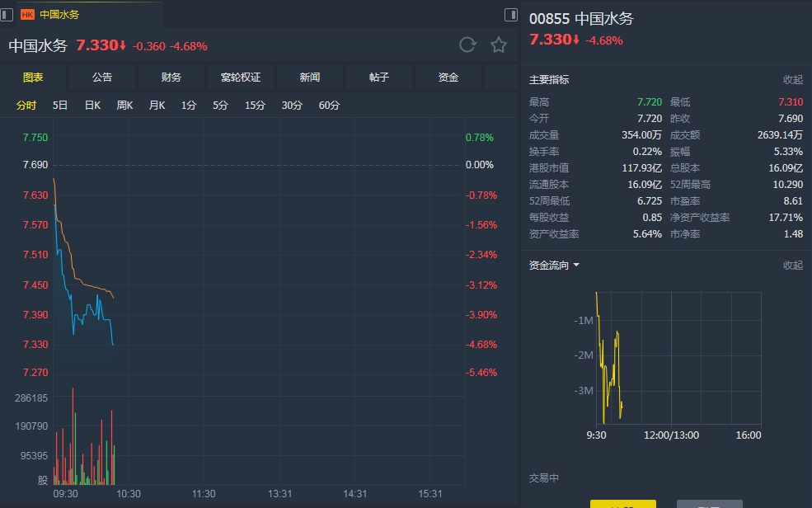Switch chart to 月K
Viewport: 812px width, 508px height.
(157, 105)
